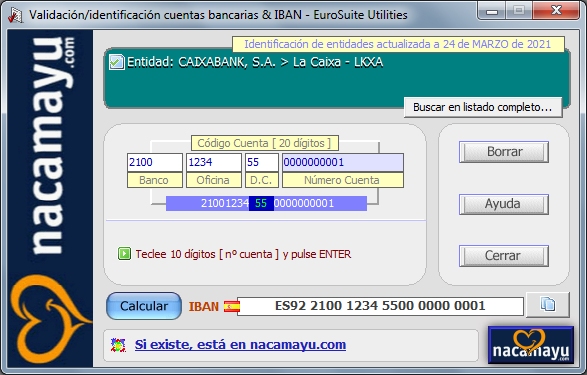
Task: Select the D.C. field containing 55
Action: (262, 162)
